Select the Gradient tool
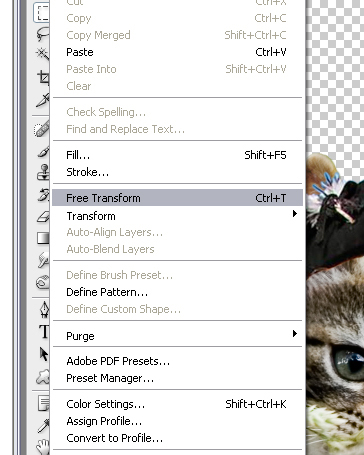The image size is (364, 455). (43, 238)
